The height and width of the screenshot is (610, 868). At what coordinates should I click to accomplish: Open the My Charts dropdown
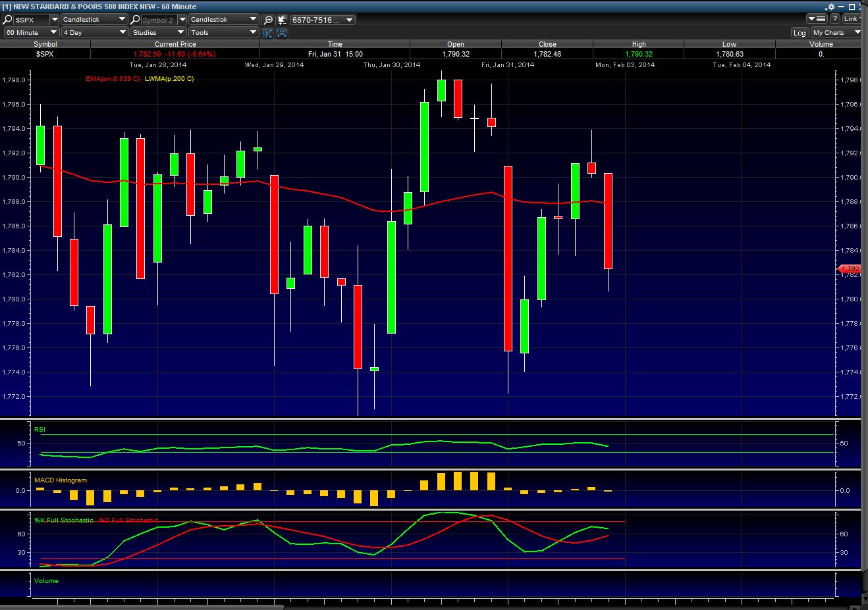836,32
